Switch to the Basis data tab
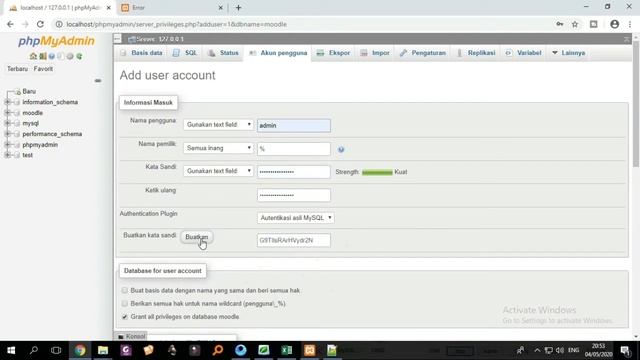Image resolution: width=640 pixels, height=360 pixels. pos(142,53)
